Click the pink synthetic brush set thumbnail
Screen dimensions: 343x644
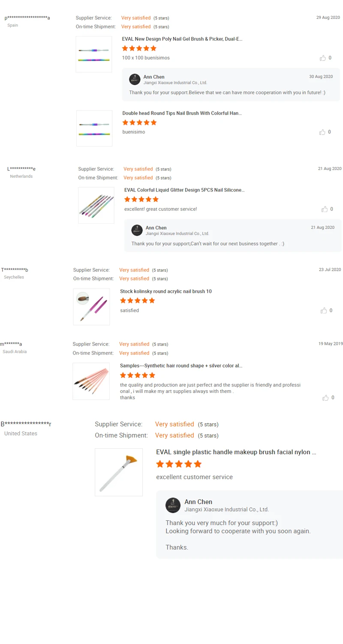click(91, 381)
